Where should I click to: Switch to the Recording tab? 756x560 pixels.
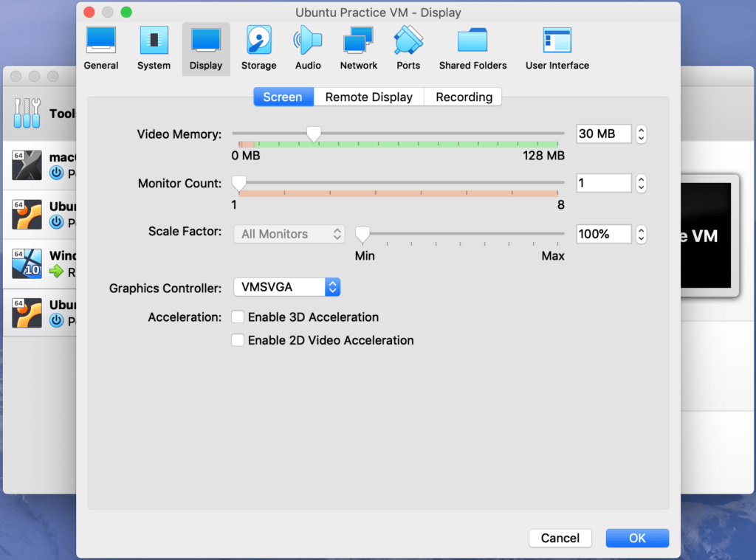[464, 97]
